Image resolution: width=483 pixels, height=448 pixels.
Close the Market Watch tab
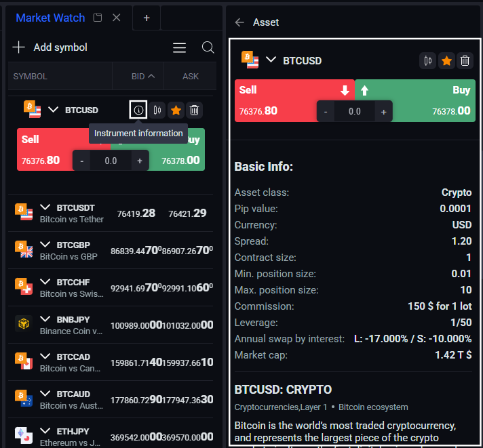click(x=117, y=18)
